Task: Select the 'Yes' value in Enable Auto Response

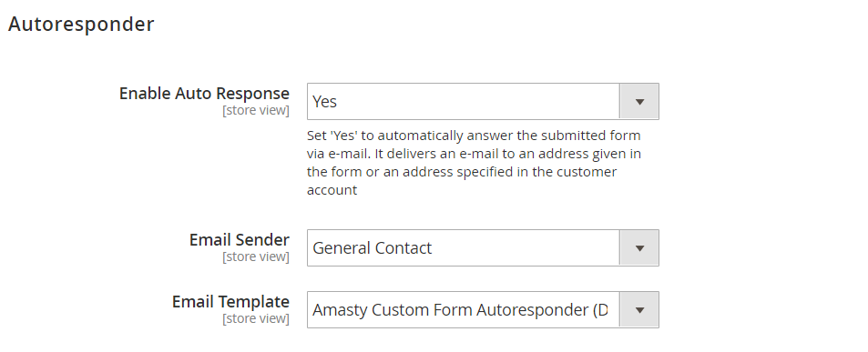Action: [x=324, y=102]
